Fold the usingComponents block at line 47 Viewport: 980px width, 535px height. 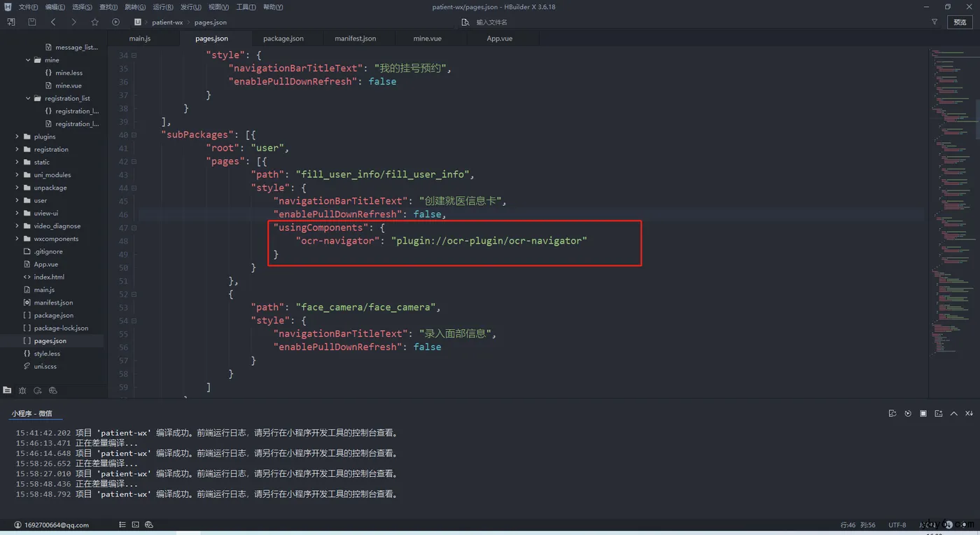[x=134, y=228]
